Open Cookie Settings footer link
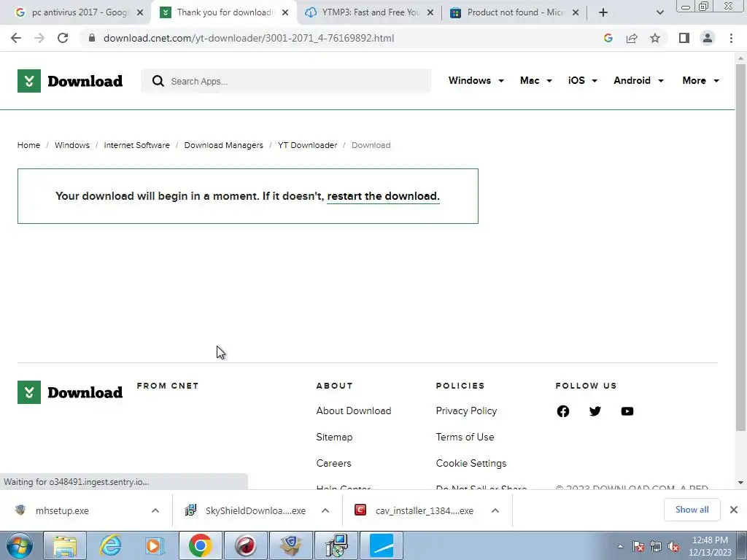Viewport: 747px width, 560px height. [471, 463]
